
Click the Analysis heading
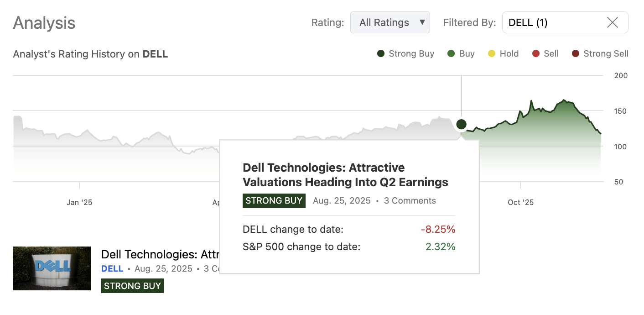tap(44, 23)
